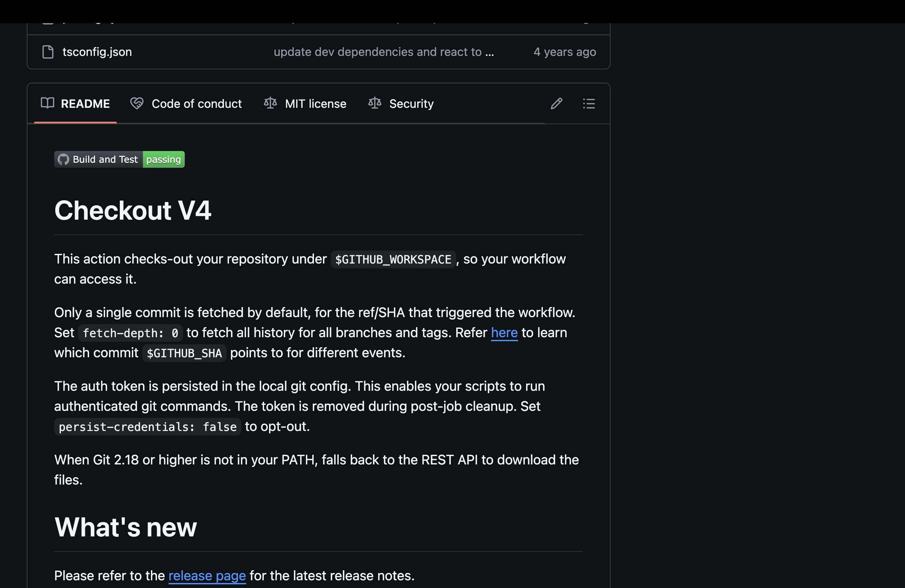The height and width of the screenshot is (588, 905).
Task: Select the README tab
Action: pos(75,103)
